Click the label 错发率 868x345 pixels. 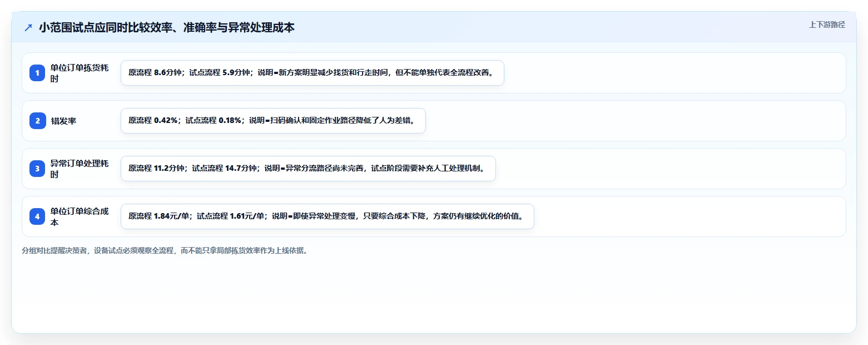point(63,121)
